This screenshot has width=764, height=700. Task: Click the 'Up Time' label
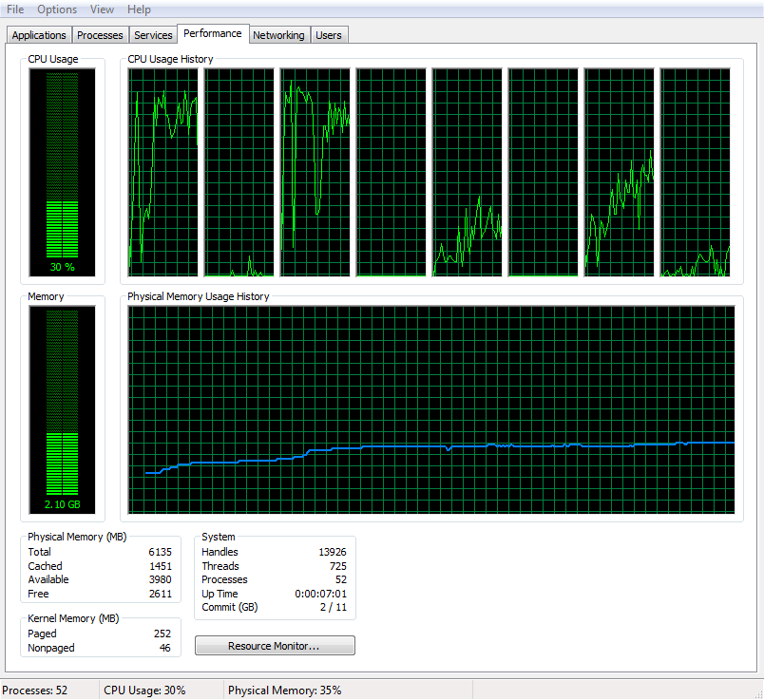220,594
